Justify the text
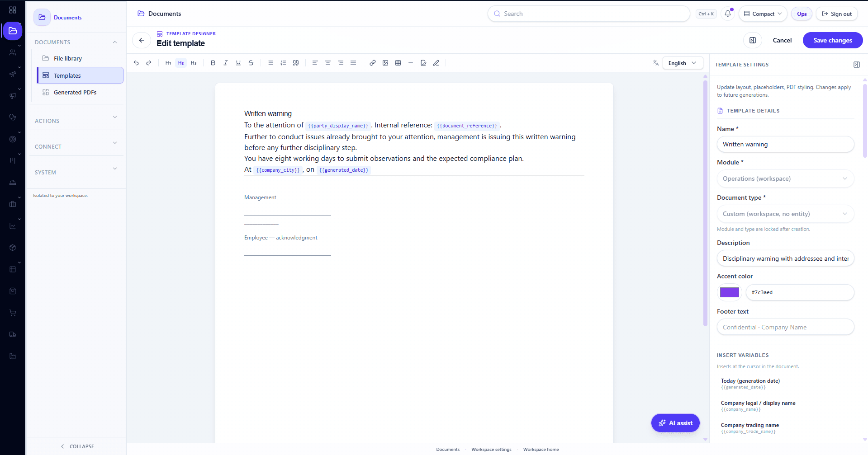 353,63
